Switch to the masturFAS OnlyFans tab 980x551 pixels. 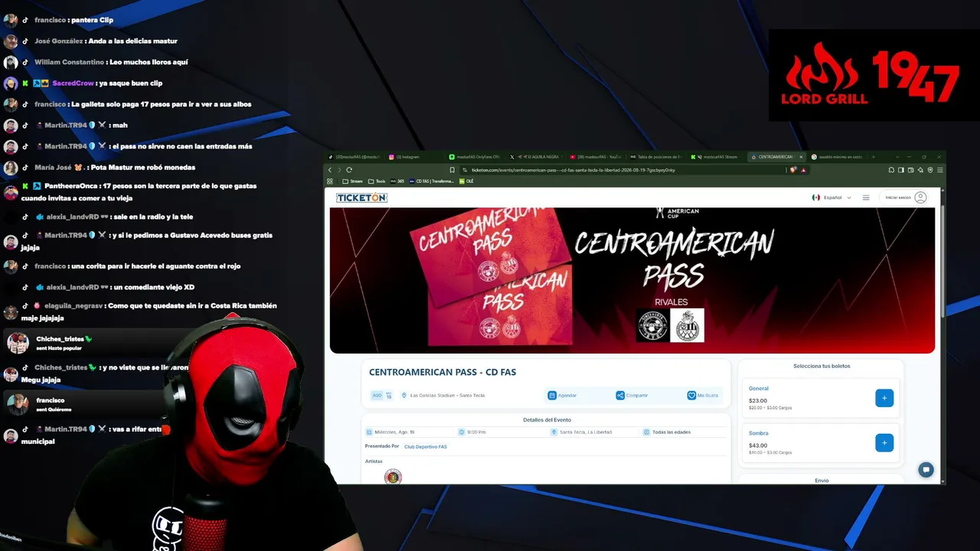point(474,157)
